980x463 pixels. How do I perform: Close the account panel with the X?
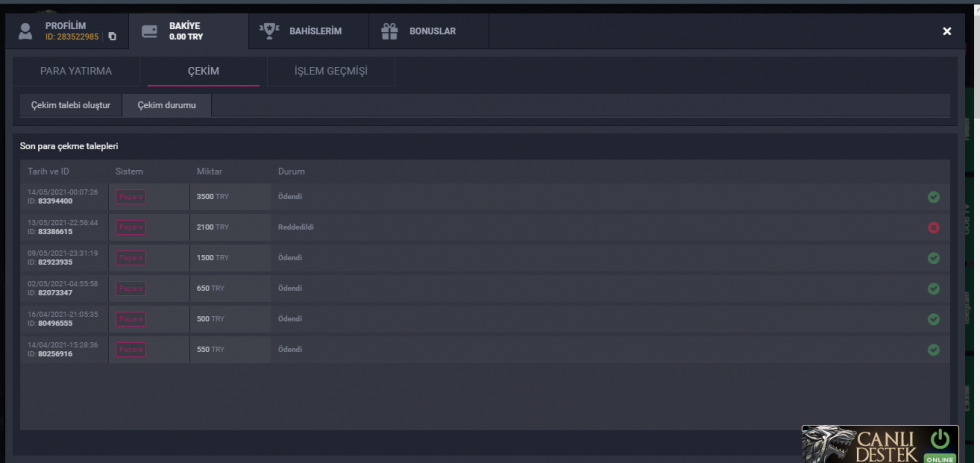pyautogui.click(x=947, y=32)
